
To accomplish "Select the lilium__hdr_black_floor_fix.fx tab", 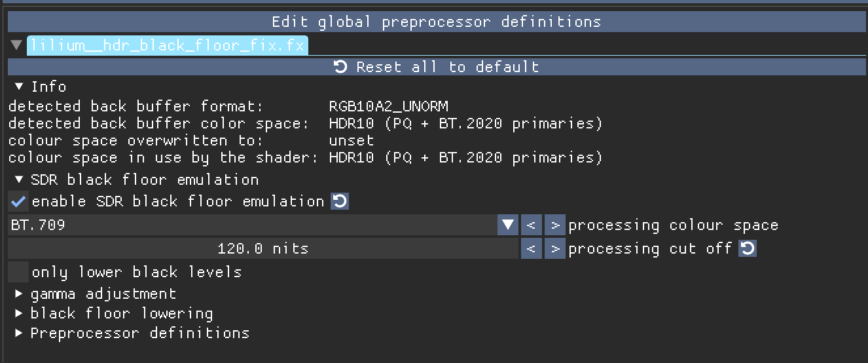I will click(167, 46).
